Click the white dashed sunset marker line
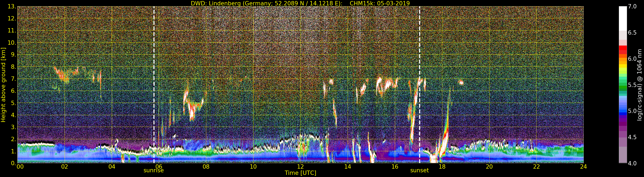644x177 pixels. click(x=420, y=85)
